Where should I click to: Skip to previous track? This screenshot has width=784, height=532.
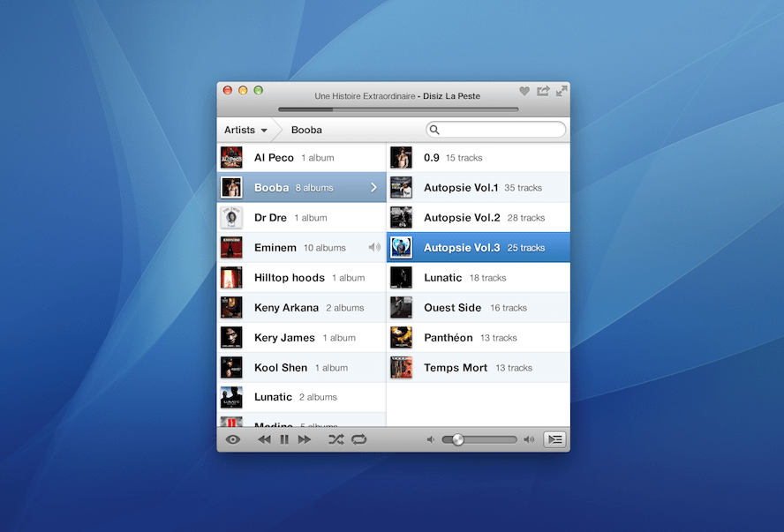click(x=264, y=439)
